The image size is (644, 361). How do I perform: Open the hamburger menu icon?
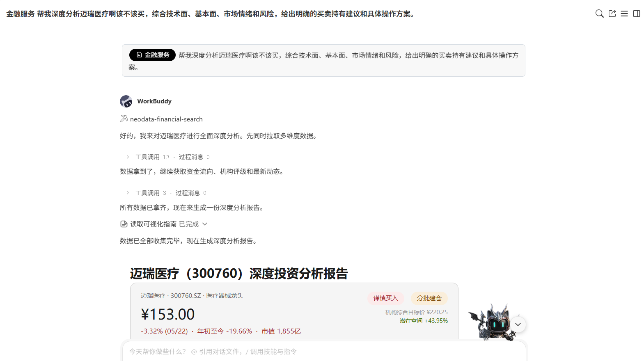click(624, 14)
